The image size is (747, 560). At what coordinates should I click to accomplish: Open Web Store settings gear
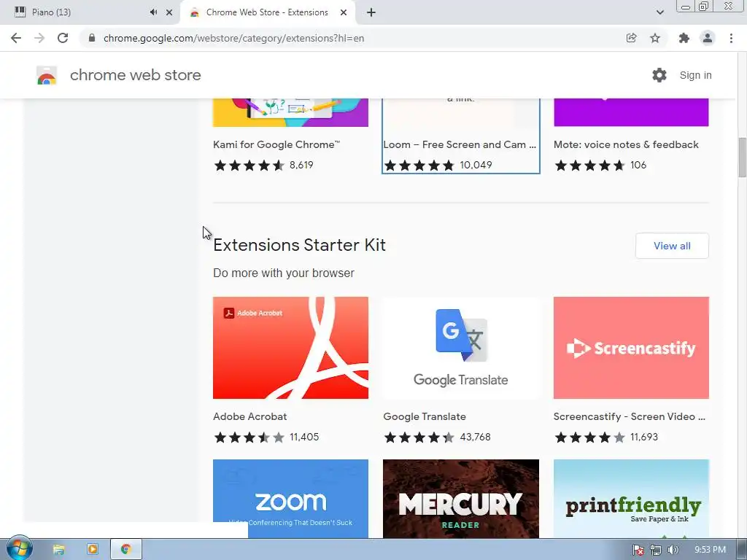tap(659, 75)
